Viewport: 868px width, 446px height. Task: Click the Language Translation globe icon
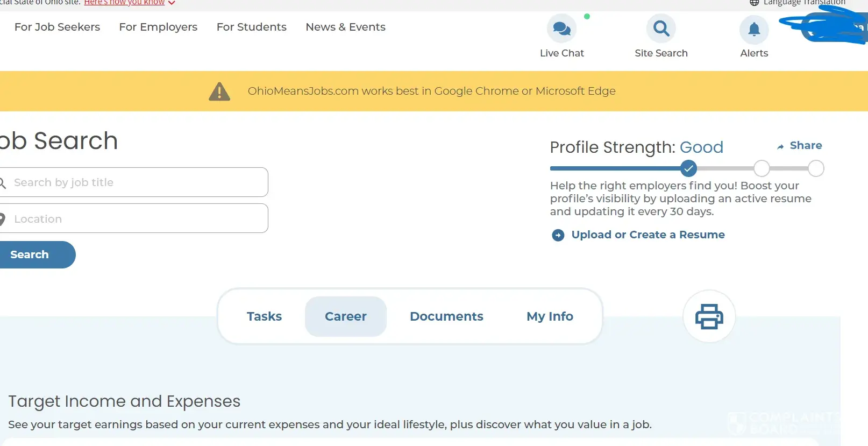click(755, 3)
